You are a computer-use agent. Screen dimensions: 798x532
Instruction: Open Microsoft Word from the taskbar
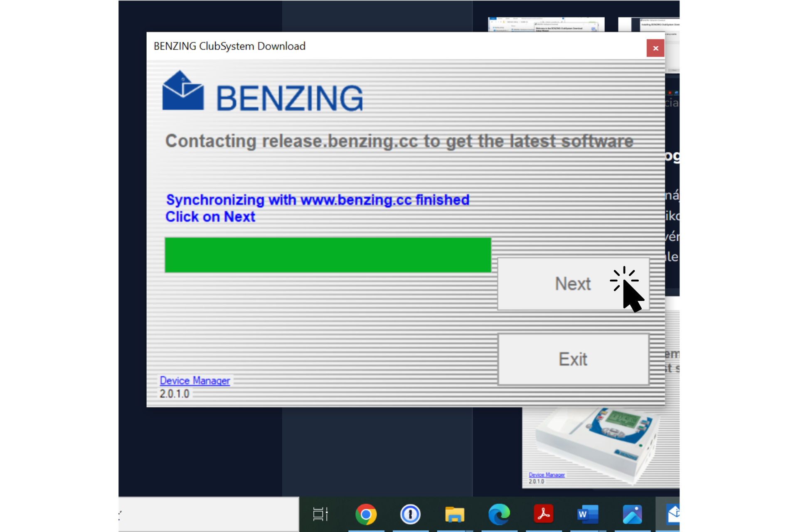coord(588,515)
